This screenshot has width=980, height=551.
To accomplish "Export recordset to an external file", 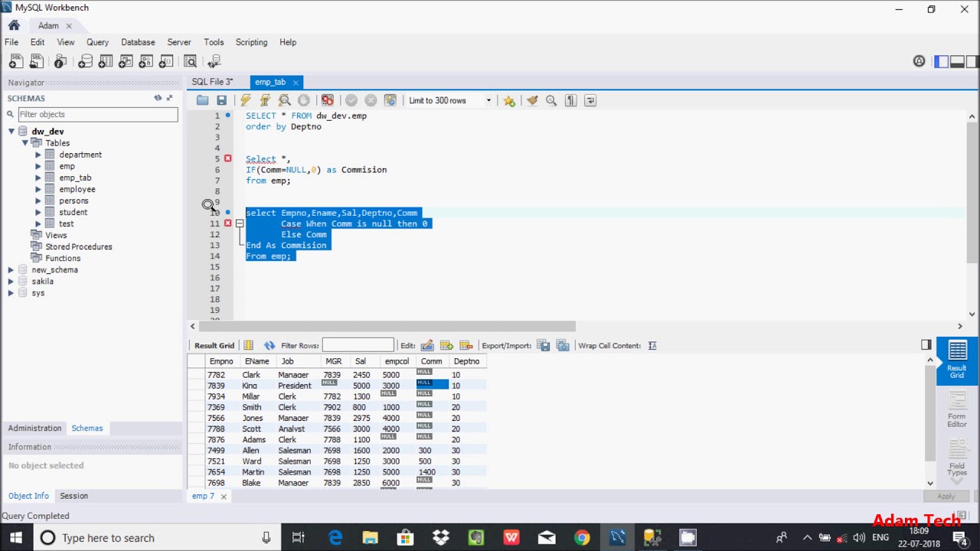I will (x=544, y=346).
